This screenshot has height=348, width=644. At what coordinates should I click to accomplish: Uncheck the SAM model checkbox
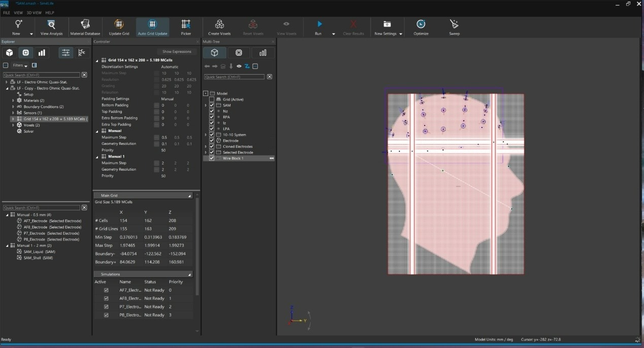pos(212,105)
